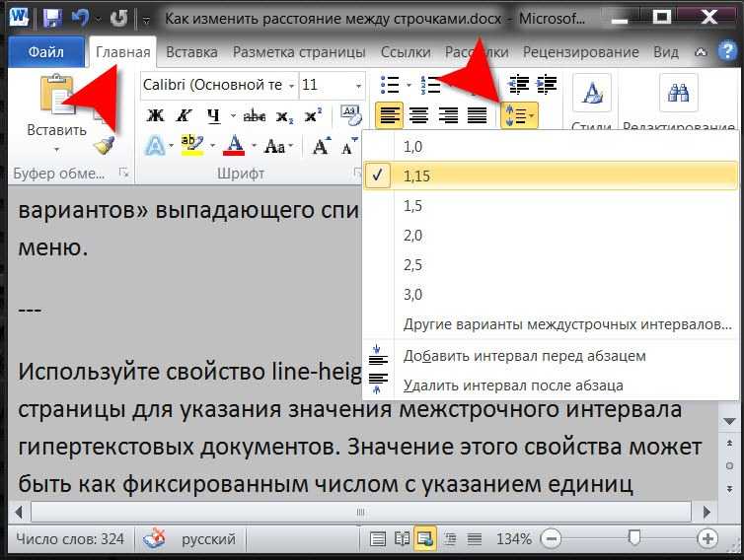Align text left

(389, 115)
